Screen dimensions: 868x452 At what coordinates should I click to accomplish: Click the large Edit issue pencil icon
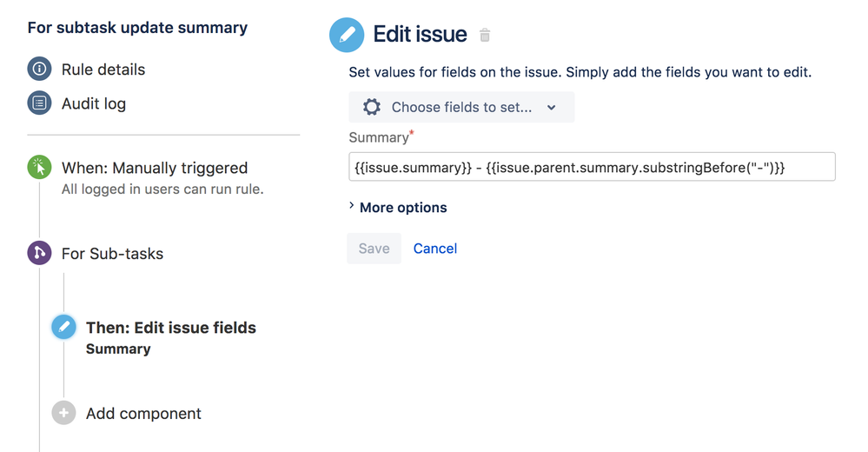347,35
